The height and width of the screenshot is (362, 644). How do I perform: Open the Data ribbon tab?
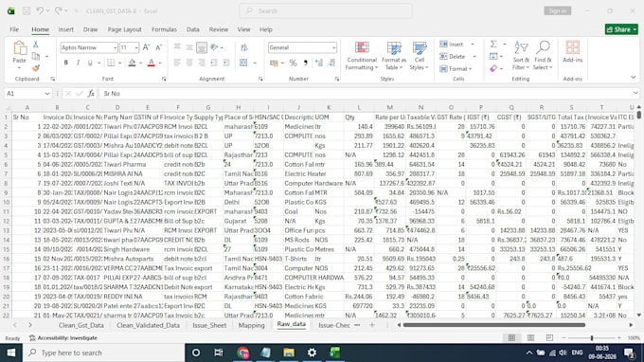pos(192,29)
